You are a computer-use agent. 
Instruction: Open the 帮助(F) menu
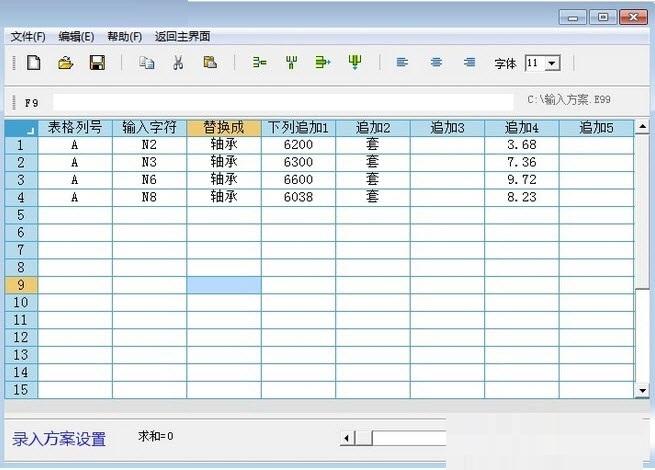point(124,36)
